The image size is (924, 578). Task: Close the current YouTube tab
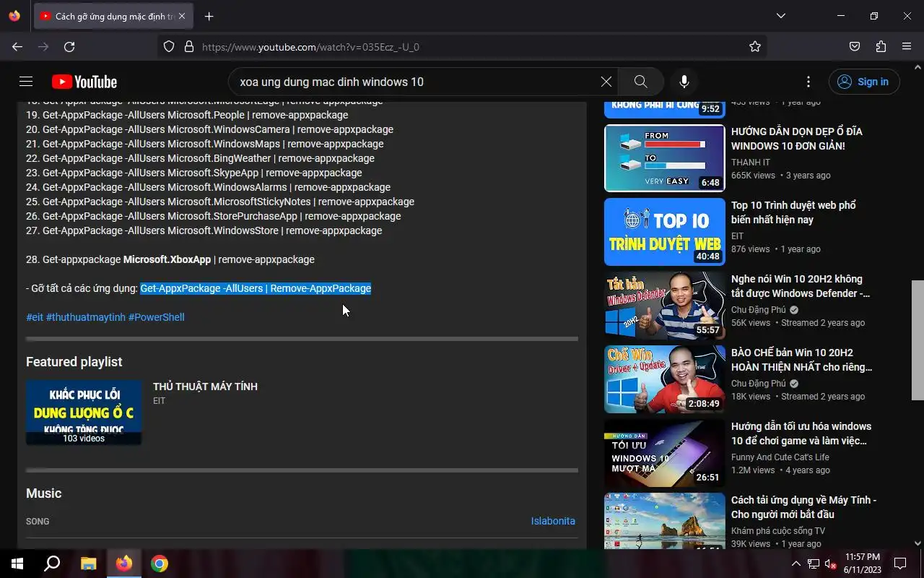coord(181,16)
